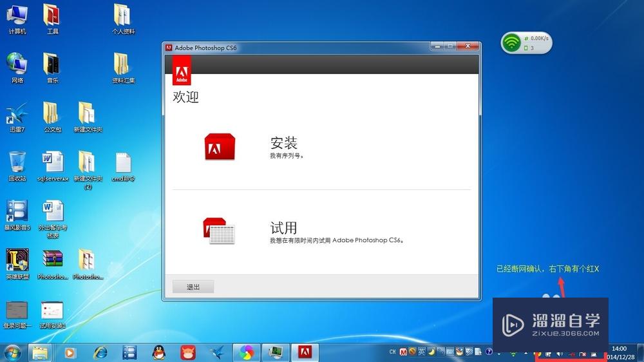Open the Thunder hummingbird taskbar icon
The width and height of the screenshot is (644, 362).
pyautogui.click(x=218, y=353)
